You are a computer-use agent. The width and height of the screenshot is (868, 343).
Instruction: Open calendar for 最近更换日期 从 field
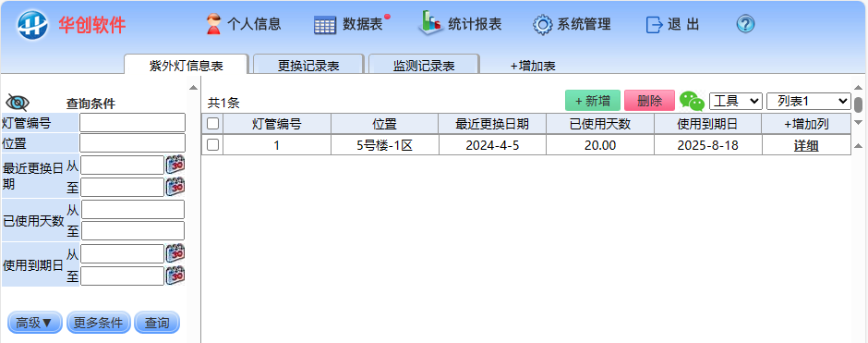pos(175,165)
